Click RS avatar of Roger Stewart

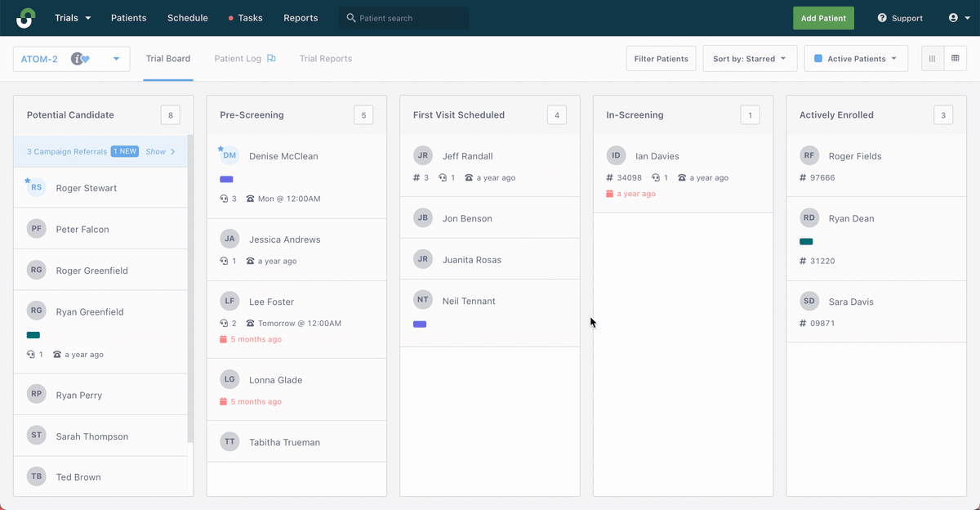click(36, 188)
